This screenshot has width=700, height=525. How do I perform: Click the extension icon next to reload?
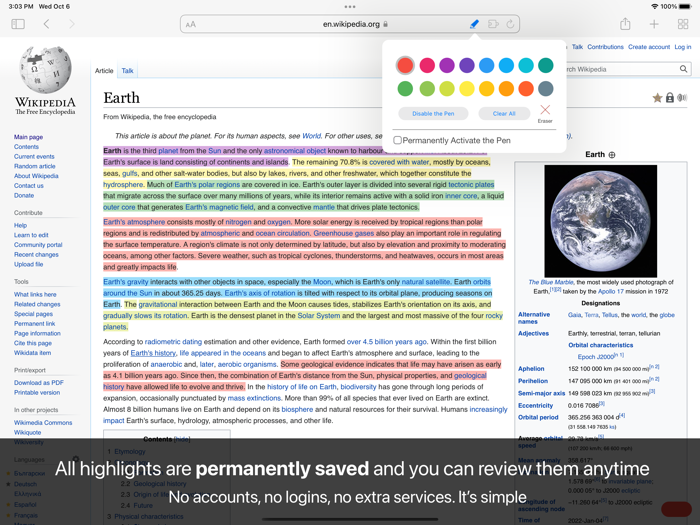click(x=493, y=24)
